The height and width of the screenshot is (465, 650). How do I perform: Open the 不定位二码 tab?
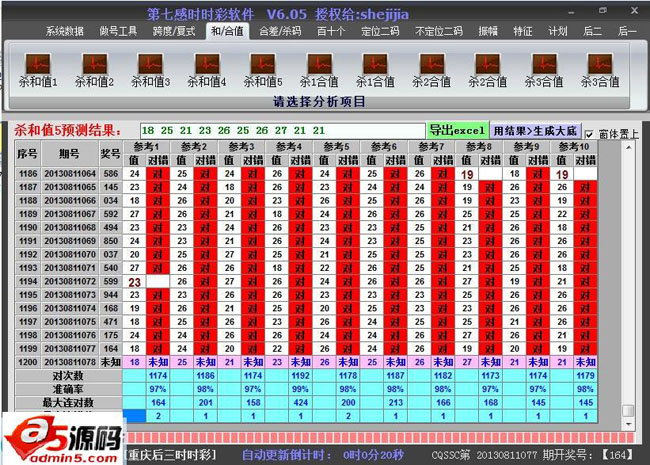[439, 31]
